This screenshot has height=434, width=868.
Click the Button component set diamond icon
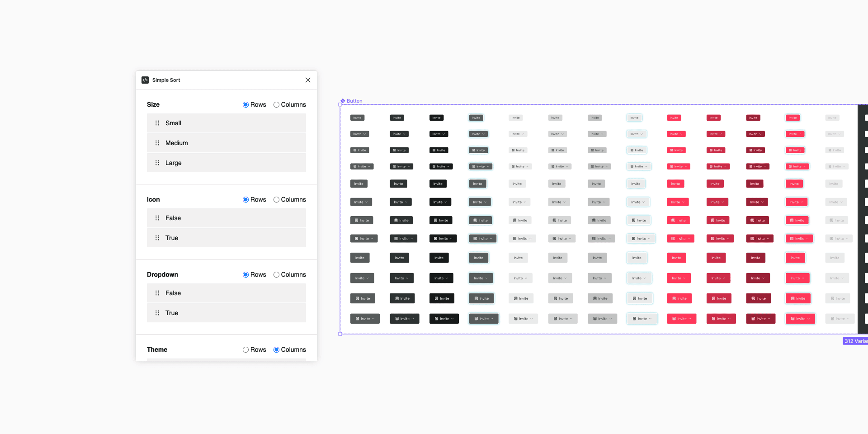[343, 101]
